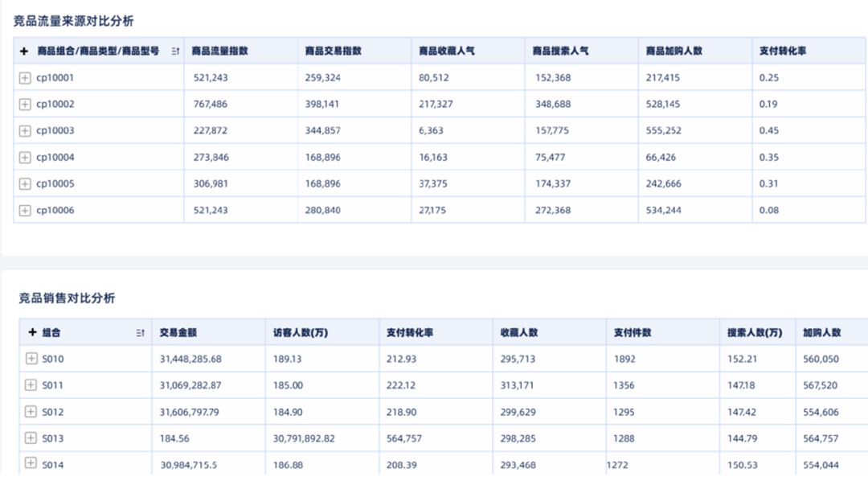868x481 pixels.
Task: Click sort icon in 组合 column header
Action: pyautogui.click(x=141, y=332)
